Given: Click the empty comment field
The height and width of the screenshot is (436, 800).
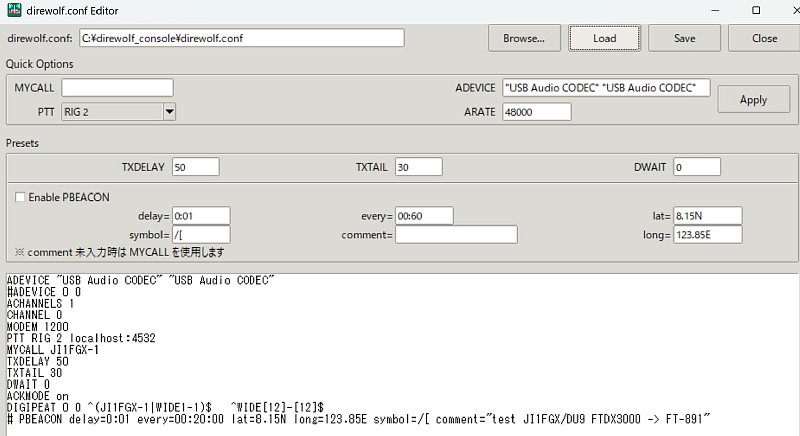Looking at the screenshot, I should [456, 235].
